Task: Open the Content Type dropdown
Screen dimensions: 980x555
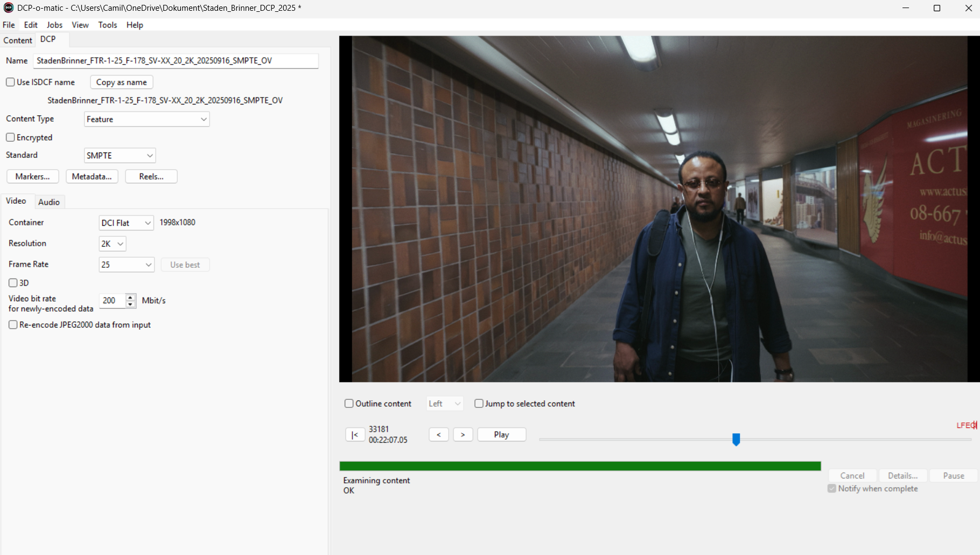Action: pyautogui.click(x=146, y=119)
